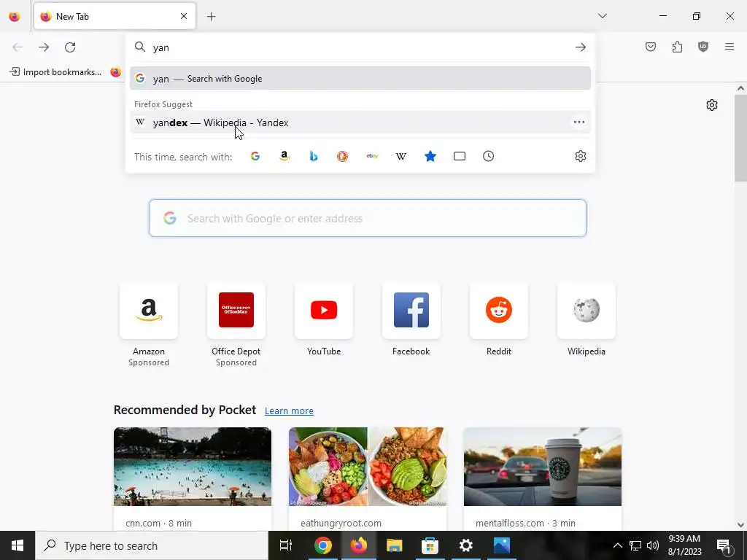Show hidden system tray icons
The image size is (747, 560).
tap(617, 545)
